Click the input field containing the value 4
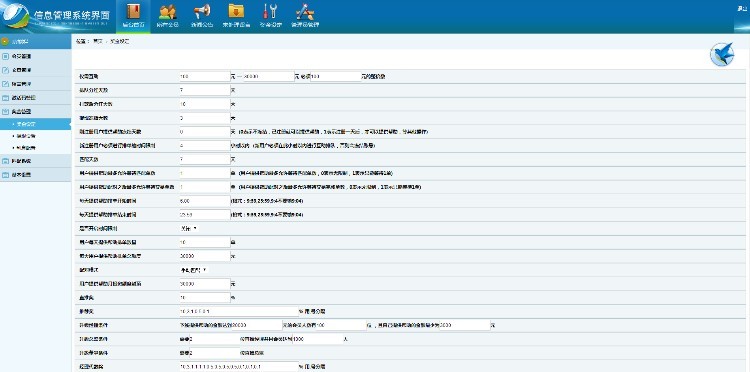Viewport: 750px width, 372px height. [204, 145]
